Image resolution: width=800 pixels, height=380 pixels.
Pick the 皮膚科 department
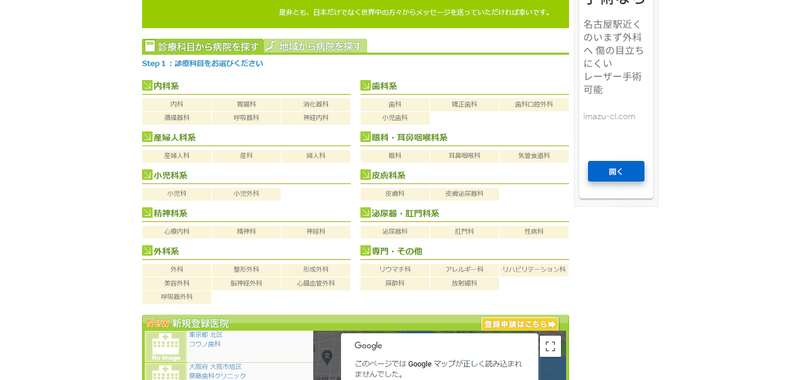[395, 194]
